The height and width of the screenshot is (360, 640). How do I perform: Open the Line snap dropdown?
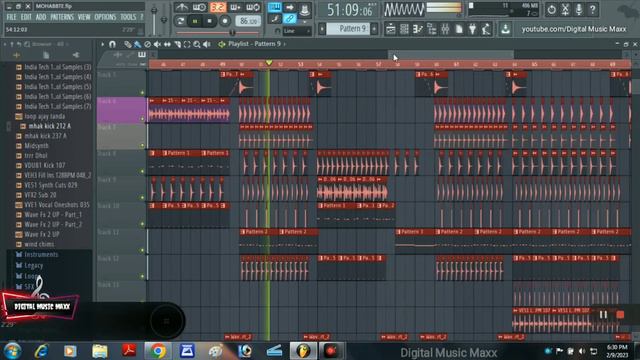(297, 31)
